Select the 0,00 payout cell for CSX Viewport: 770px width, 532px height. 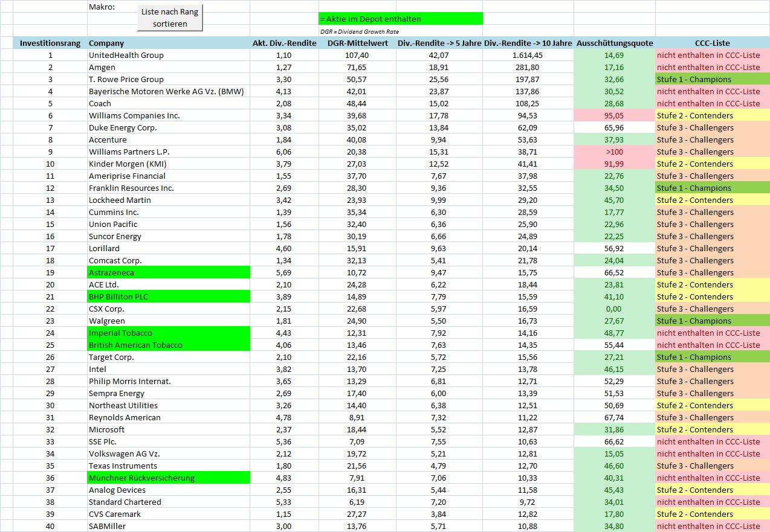point(615,309)
